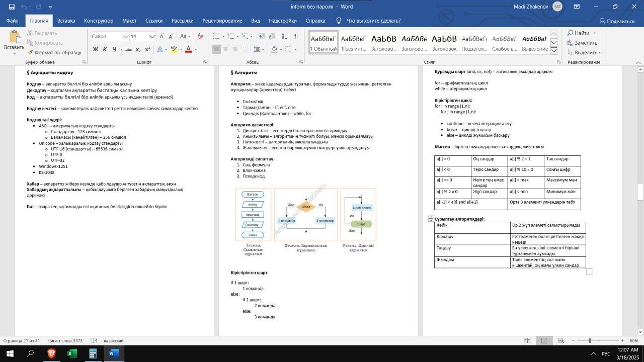The width and height of the screenshot is (644, 362).
Task: Toggle strikethrough formatting
Action: pyautogui.click(x=129, y=49)
